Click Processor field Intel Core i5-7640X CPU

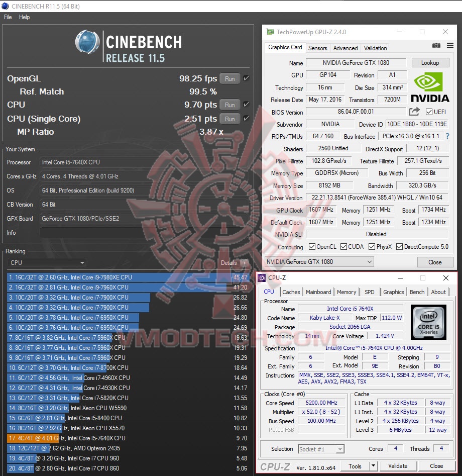tap(145, 162)
